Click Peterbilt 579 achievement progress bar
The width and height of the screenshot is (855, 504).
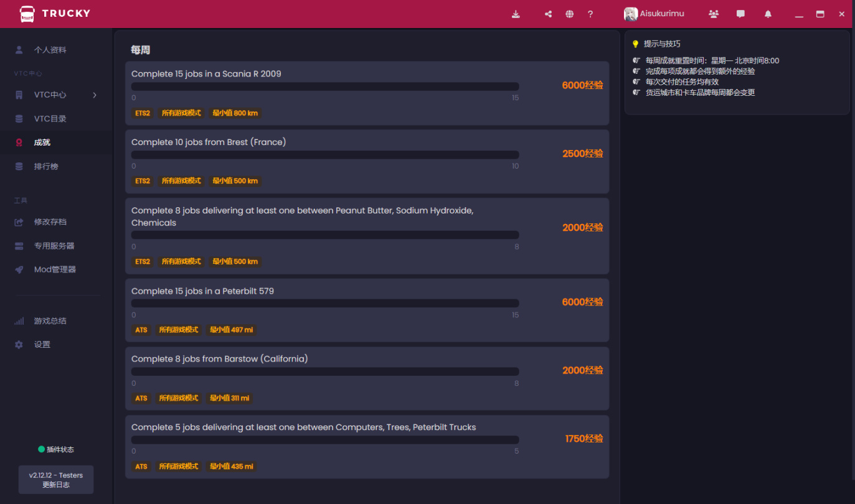[325, 304]
